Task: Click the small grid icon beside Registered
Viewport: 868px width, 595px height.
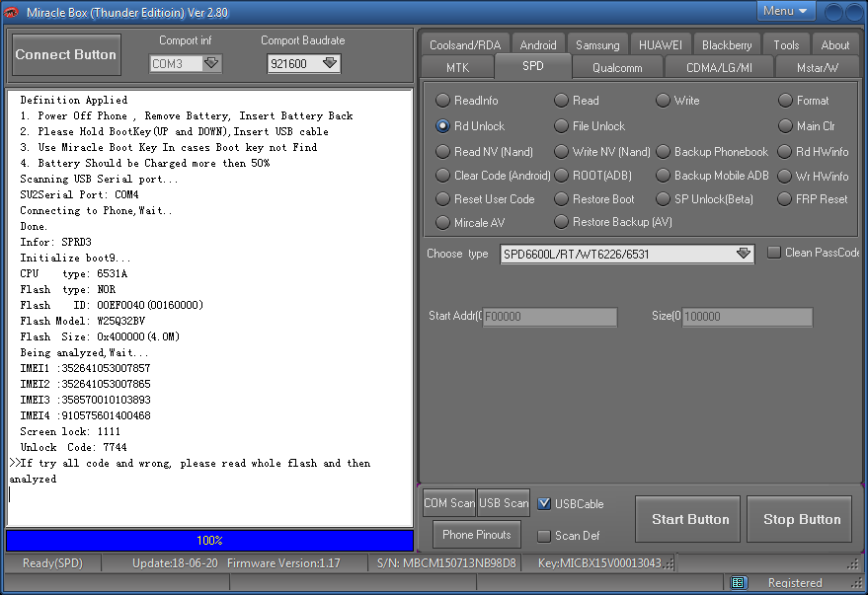Action: 738,583
